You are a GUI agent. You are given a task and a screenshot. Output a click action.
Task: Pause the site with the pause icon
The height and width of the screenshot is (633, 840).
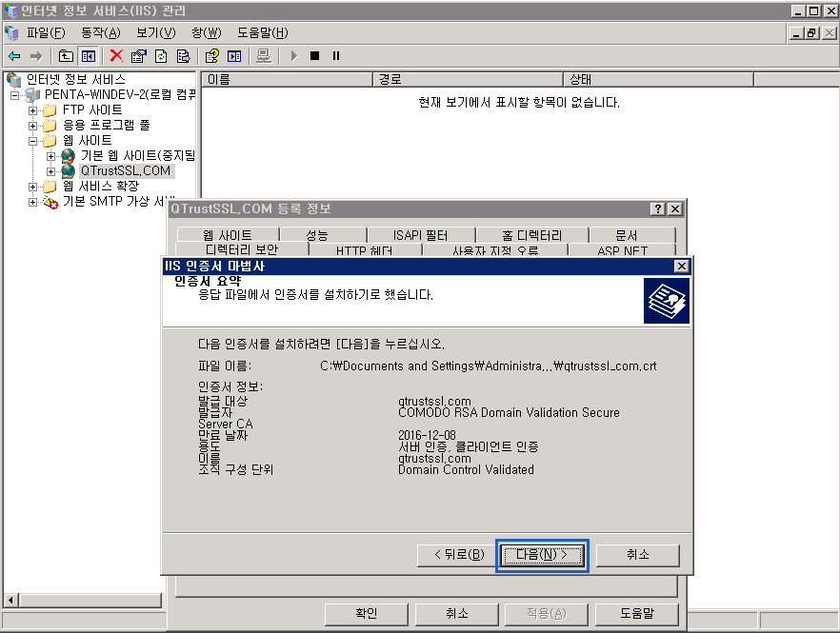(336, 56)
